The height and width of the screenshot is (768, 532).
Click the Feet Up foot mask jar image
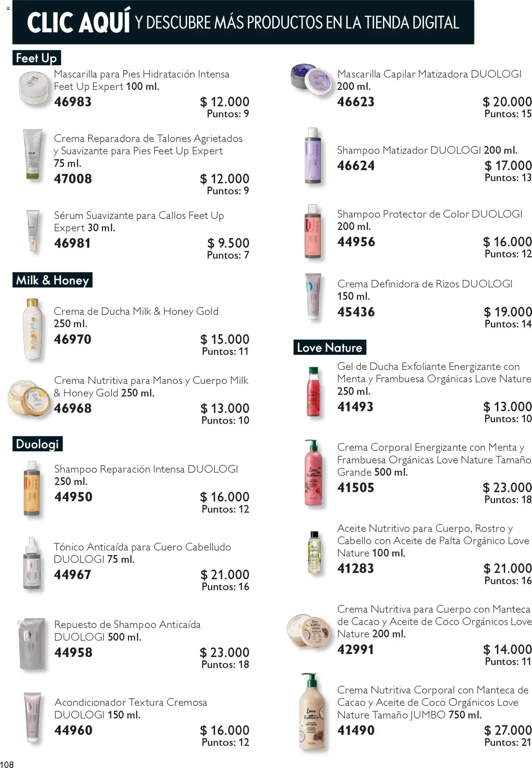[x=34, y=88]
